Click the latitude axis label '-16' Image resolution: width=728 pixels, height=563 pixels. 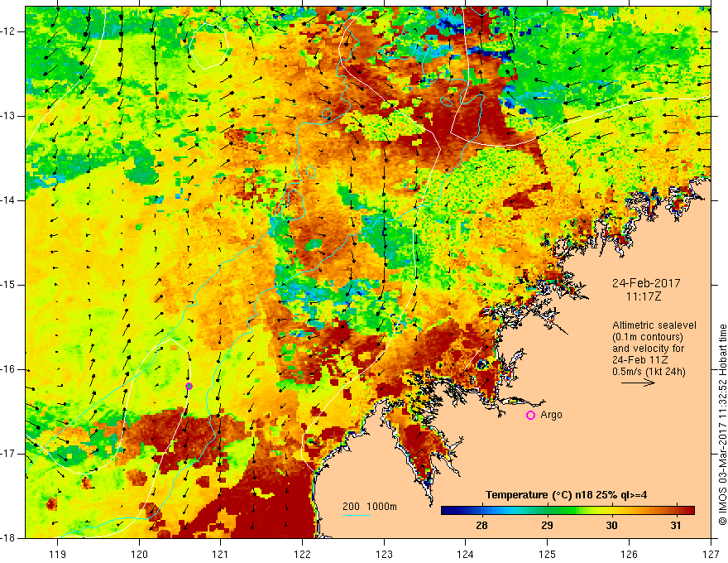9,369
